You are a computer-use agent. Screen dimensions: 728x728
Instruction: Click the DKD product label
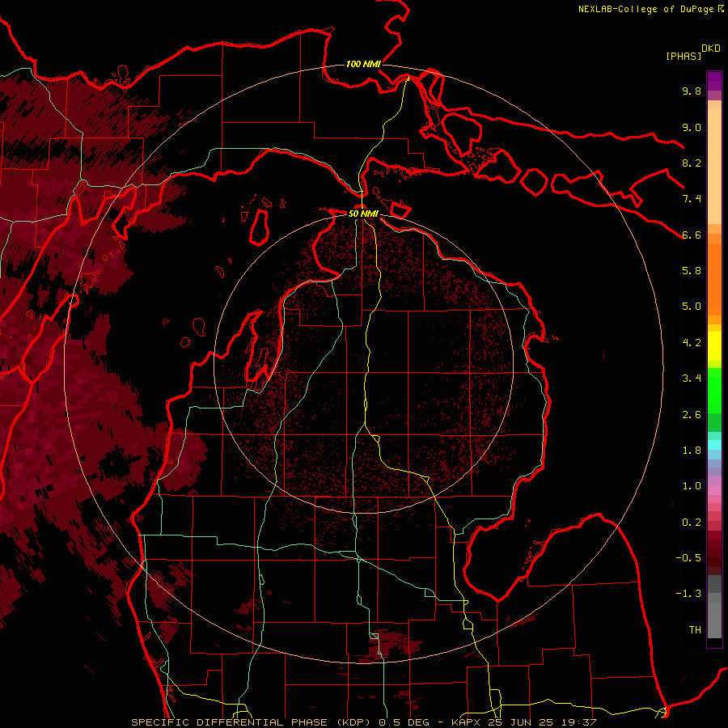(x=711, y=49)
